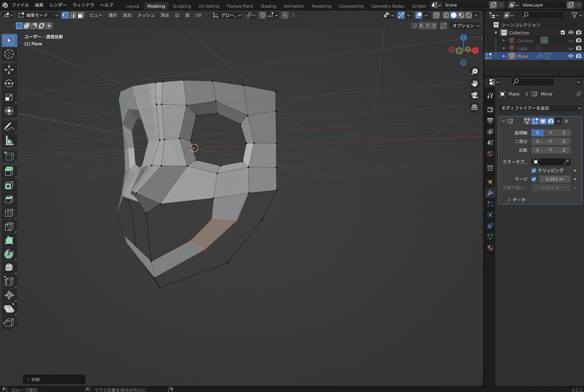
Task: Open the transform orientation グロー... dropdown
Action: [226, 15]
